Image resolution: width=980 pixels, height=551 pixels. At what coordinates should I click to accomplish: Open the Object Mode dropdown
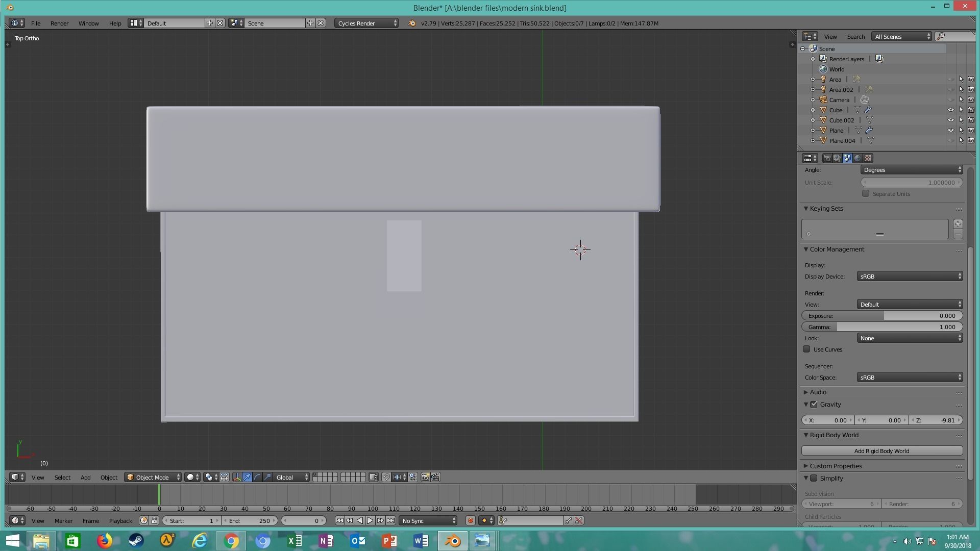[x=153, y=478]
